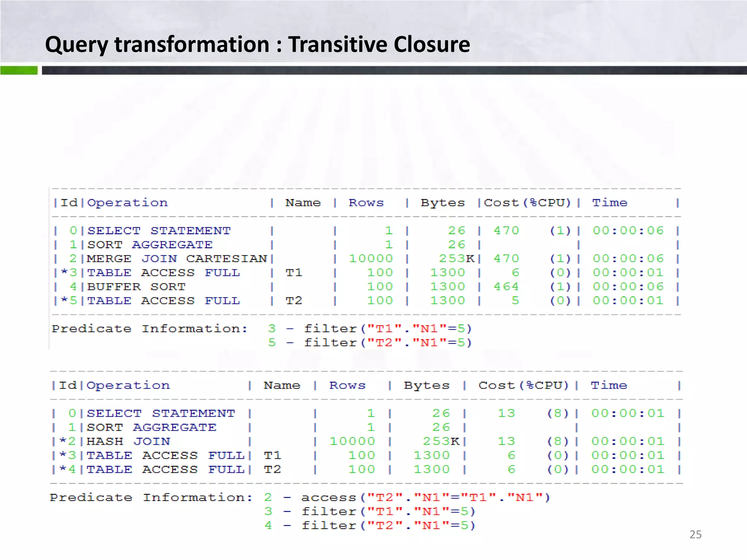Click '10000' rows value for HASH JOIN
Viewport: 747px width, 560px height.
(352, 441)
